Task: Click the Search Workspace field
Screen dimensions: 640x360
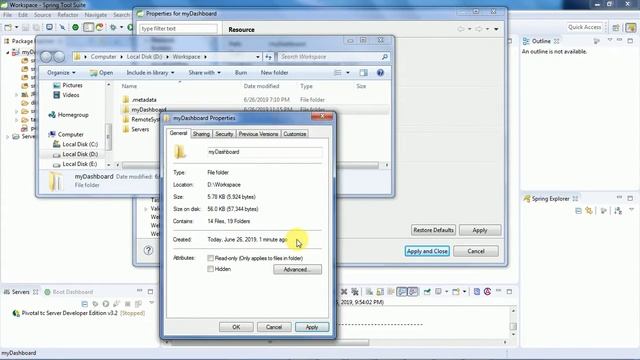Action: [x=333, y=57]
